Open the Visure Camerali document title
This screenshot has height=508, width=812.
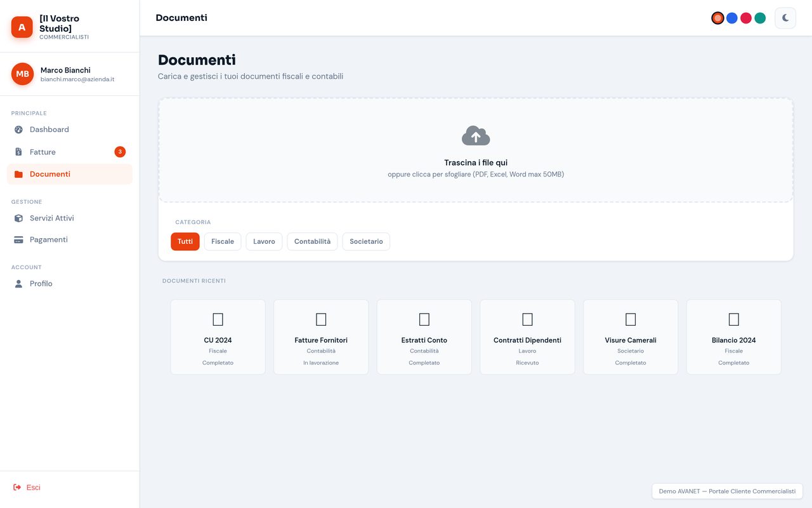coord(631,340)
